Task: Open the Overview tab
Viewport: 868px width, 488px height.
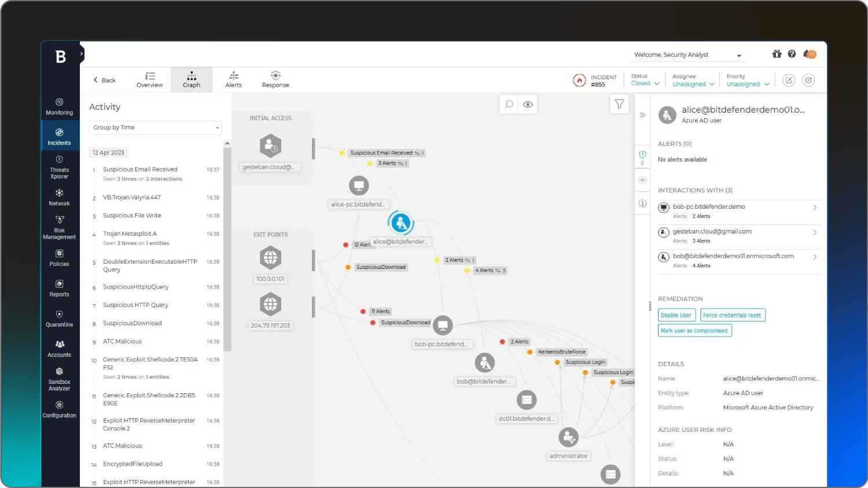Action: 149,79
